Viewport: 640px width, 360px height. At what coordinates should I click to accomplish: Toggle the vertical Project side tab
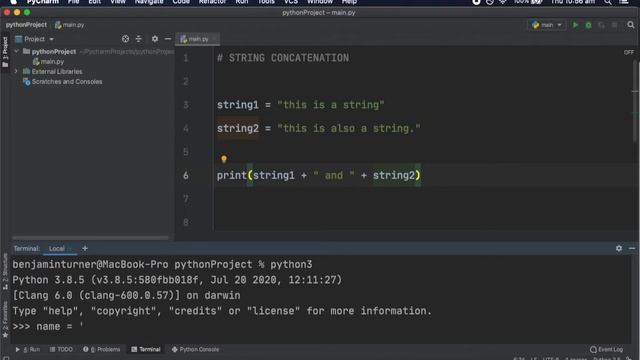[x=5, y=52]
